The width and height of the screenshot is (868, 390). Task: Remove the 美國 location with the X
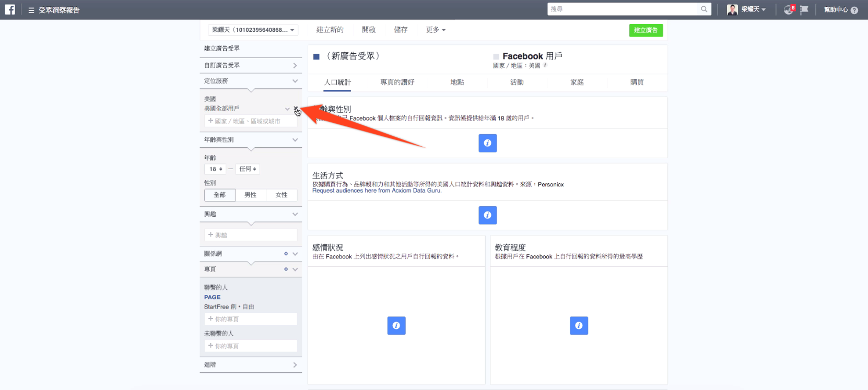[x=296, y=109]
